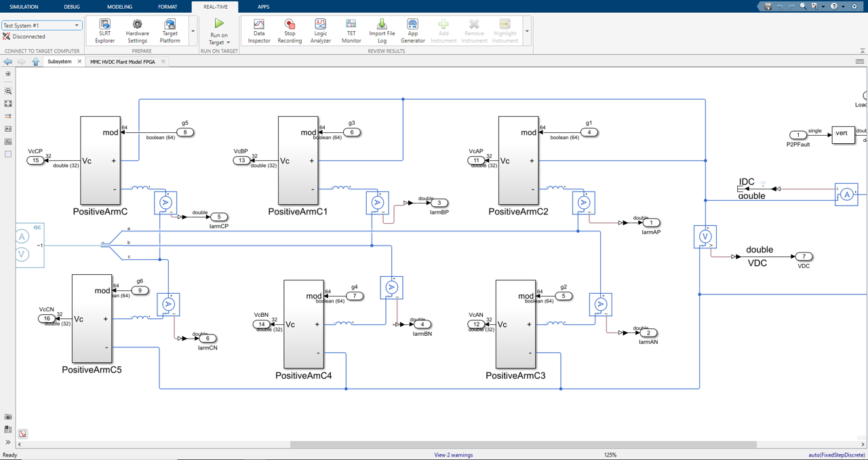Click the View 2 warnings link
This screenshot has height=460, width=868.
pyautogui.click(x=454, y=455)
